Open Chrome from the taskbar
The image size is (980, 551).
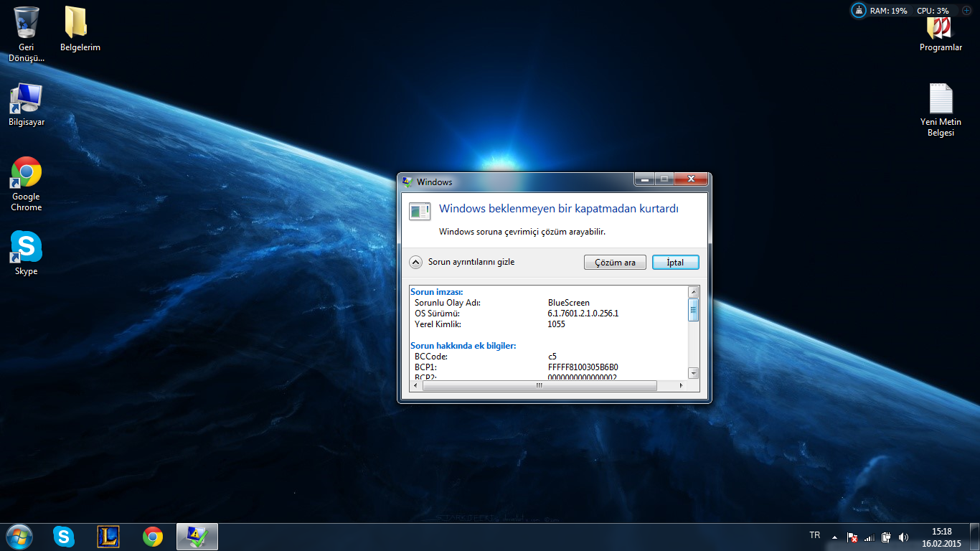153,537
